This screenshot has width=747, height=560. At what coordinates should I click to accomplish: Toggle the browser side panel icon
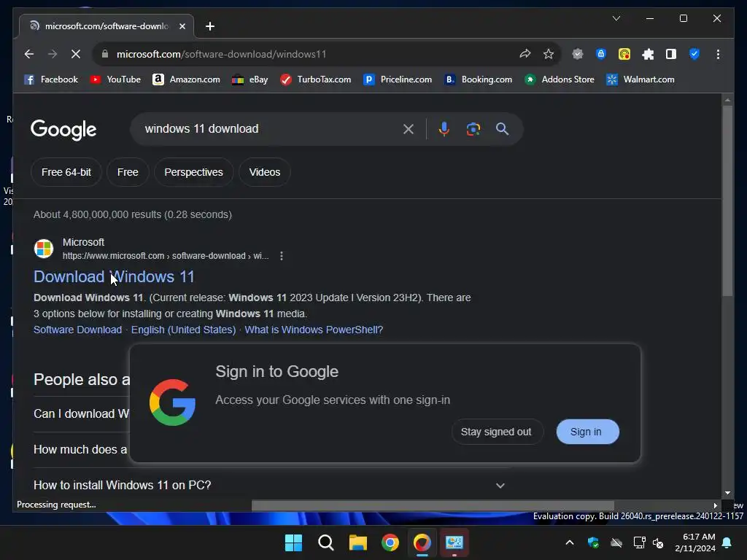tap(671, 54)
